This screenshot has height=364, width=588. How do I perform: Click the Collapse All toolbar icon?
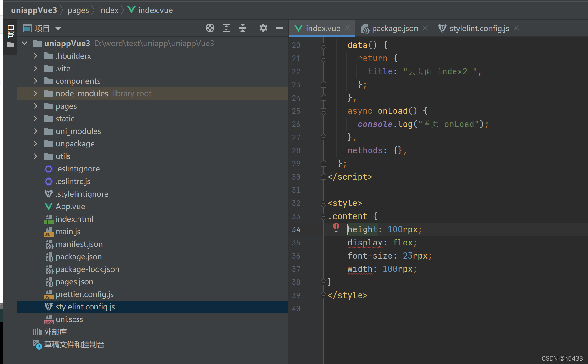[x=243, y=28]
